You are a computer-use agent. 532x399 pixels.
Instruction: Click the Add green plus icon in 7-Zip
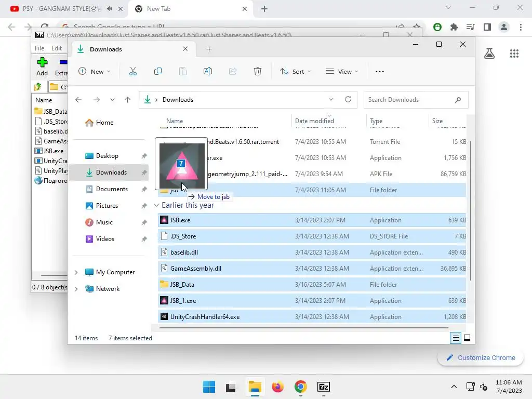point(42,62)
